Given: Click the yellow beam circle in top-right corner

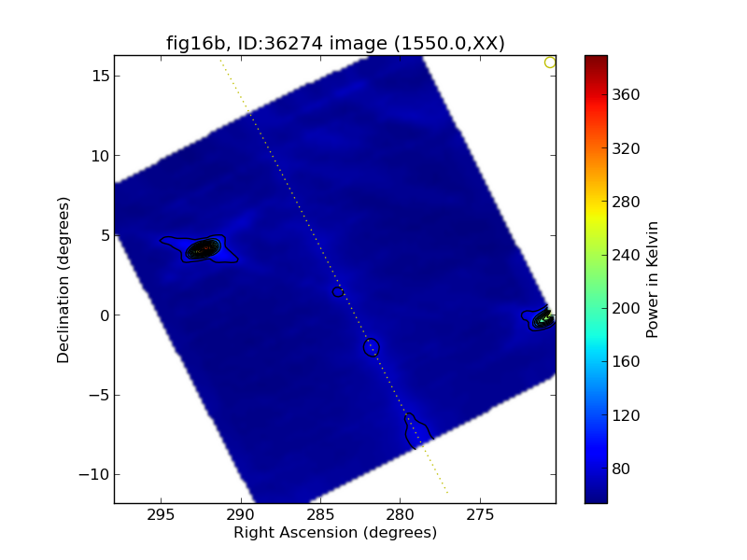Looking at the screenshot, I should pyautogui.click(x=550, y=63).
